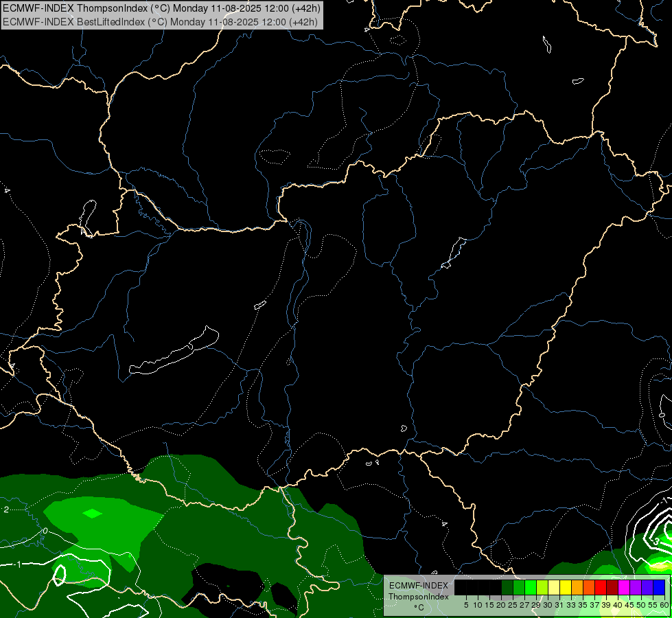Click the legend tick value 20

coord(501,605)
